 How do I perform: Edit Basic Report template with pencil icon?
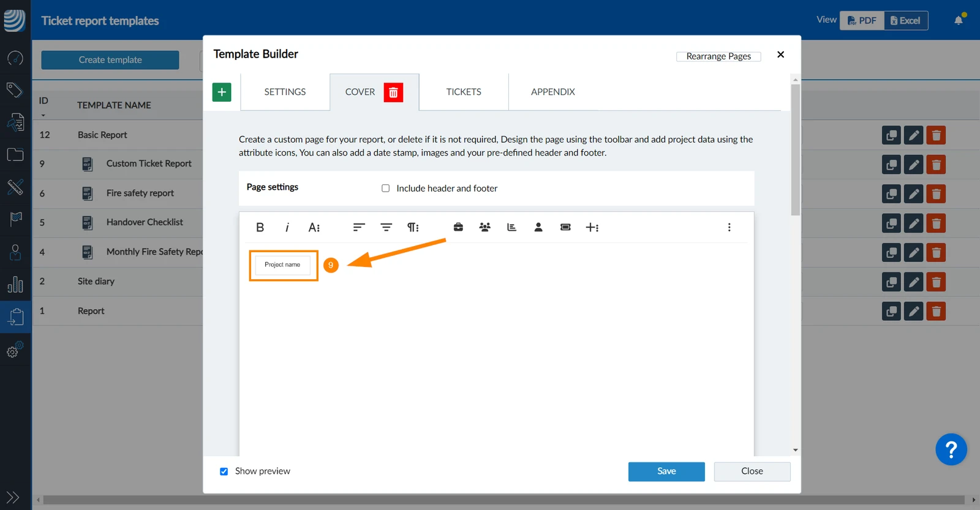tap(913, 135)
